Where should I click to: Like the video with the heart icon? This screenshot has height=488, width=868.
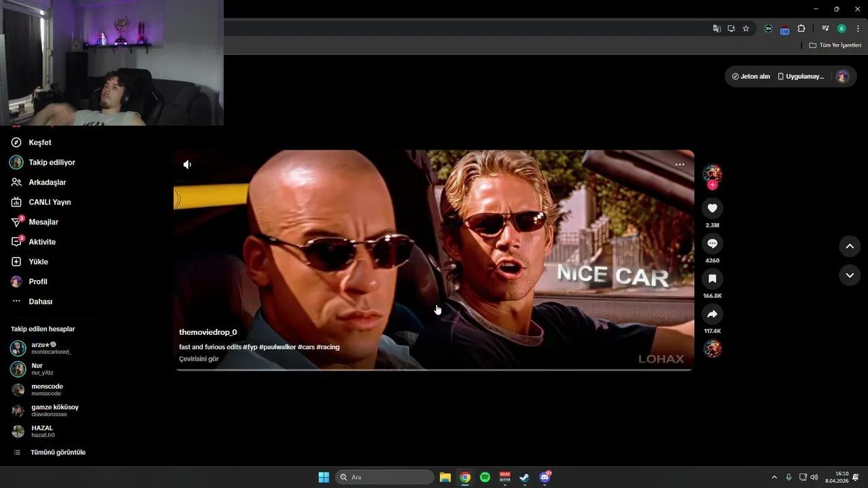point(712,208)
